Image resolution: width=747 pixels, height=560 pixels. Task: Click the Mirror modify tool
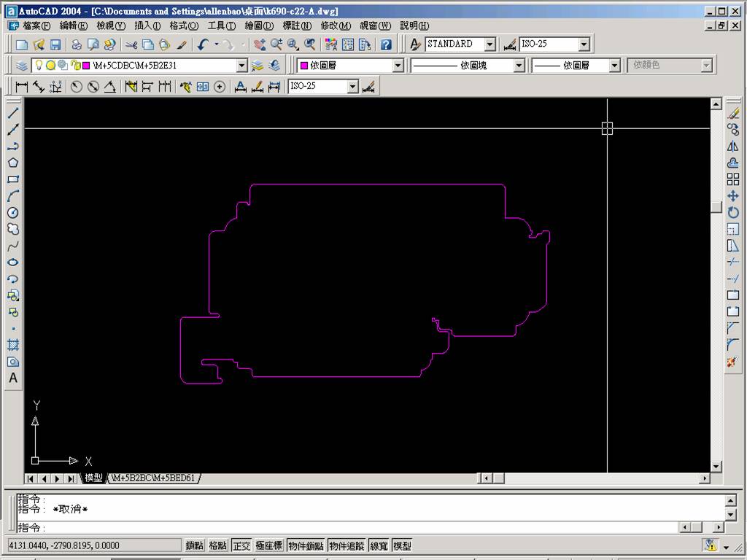coord(733,146)
